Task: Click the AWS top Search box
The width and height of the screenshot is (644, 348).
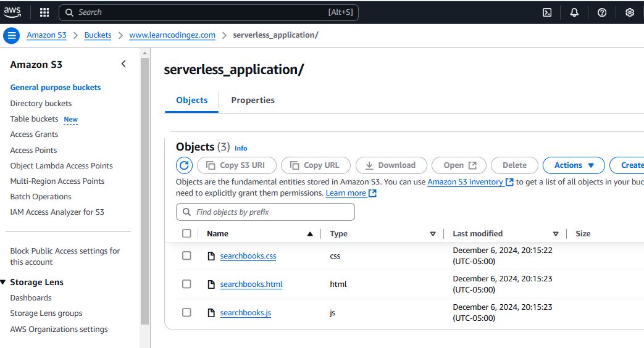Action: click(x=209, y=12)
